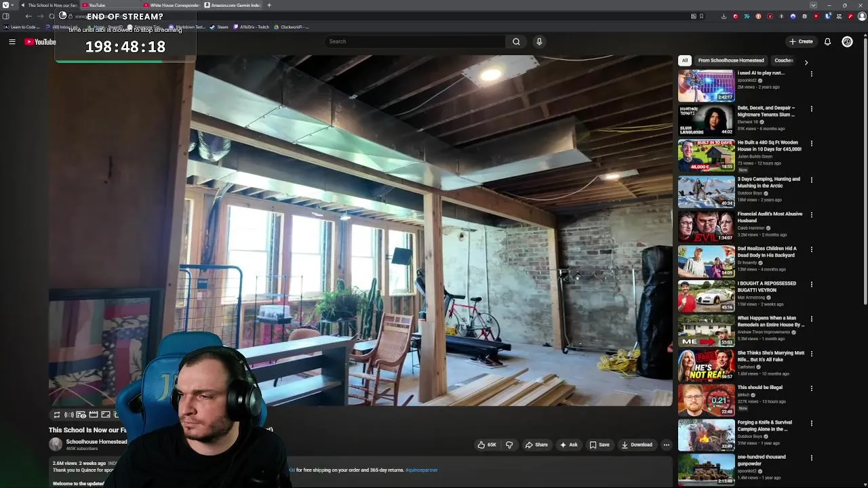
Task: Open options for 'I used AI to play rust' video
Action: coord(811,74)
